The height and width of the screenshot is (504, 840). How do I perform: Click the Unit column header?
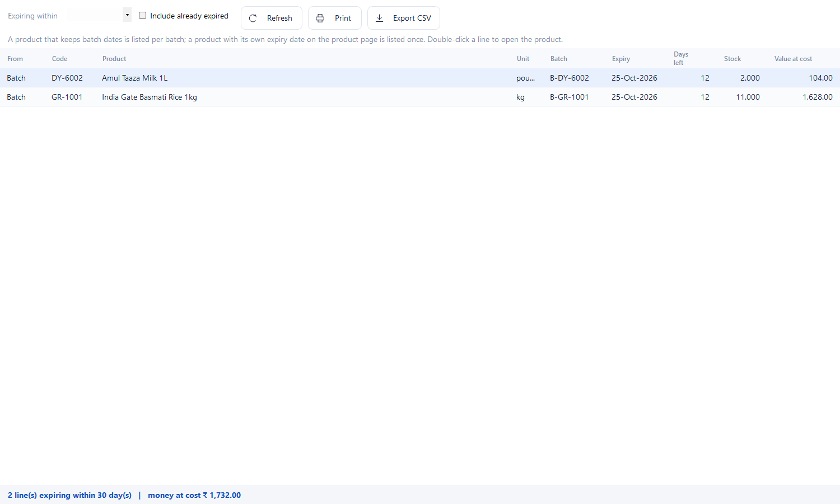523,59
